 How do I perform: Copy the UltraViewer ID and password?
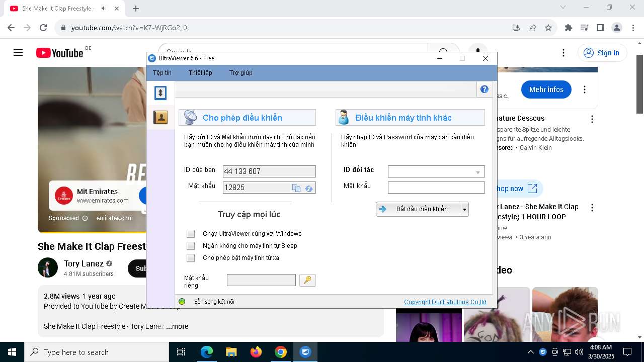[296, 188]
